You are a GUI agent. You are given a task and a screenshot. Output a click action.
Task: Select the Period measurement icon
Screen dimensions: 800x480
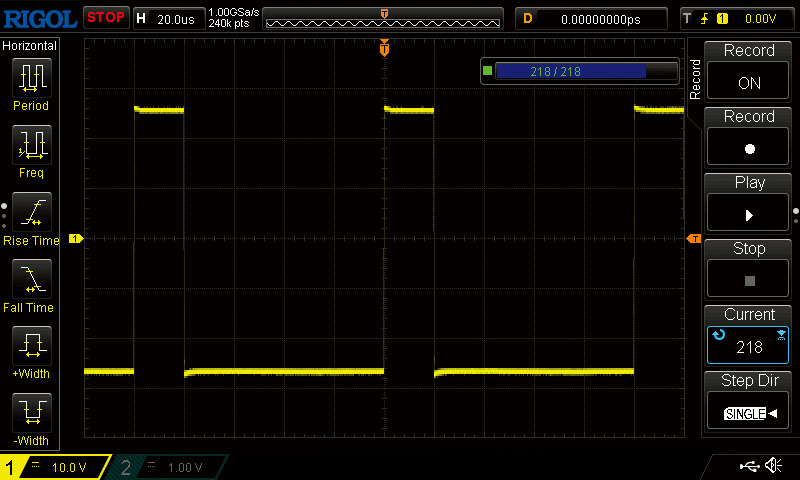[x=30, y=78]
